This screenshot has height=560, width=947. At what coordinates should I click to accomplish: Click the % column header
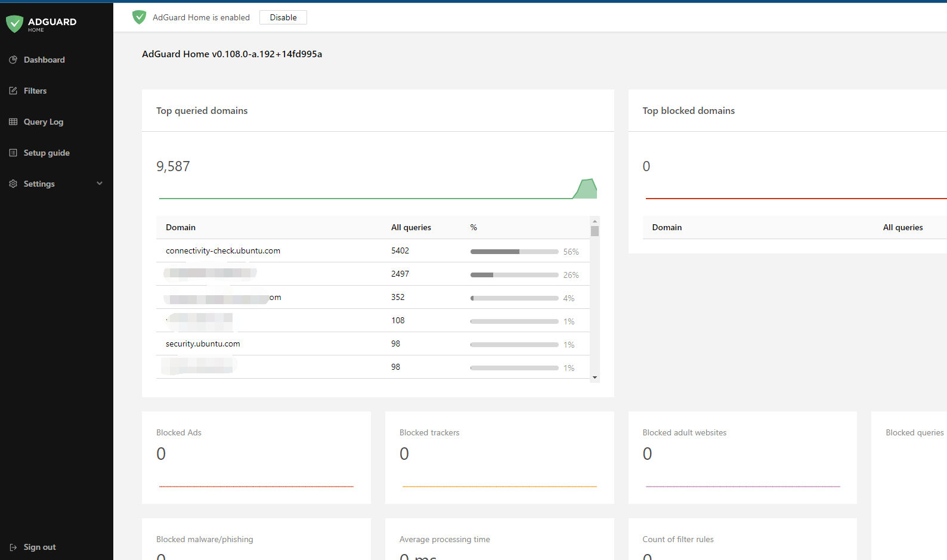[473, 227]
